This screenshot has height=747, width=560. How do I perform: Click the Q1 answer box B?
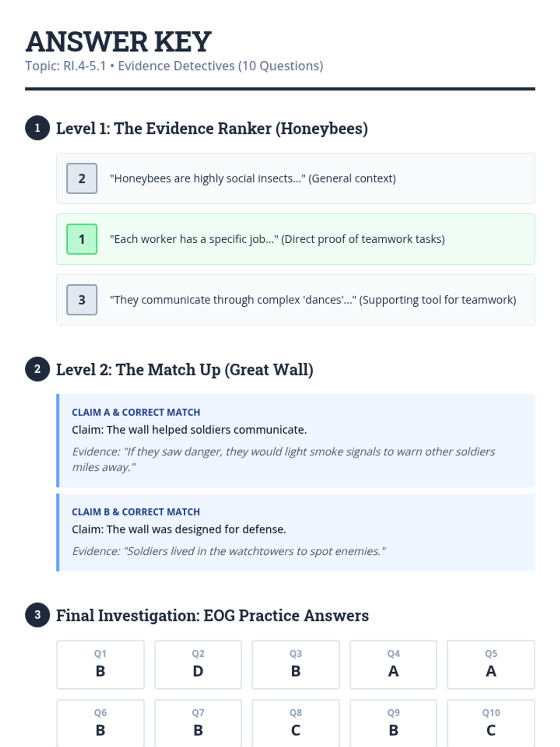pos(100,665)
